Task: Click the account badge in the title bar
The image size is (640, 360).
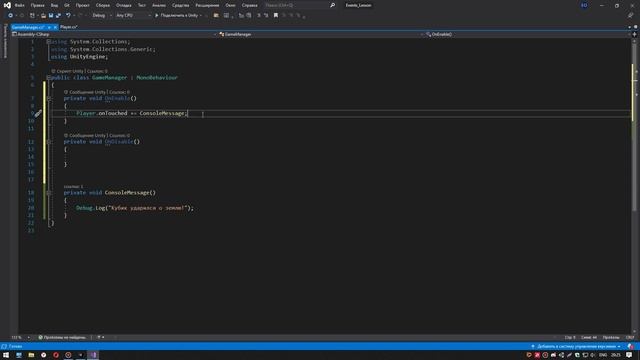Action: coord(584,5)
